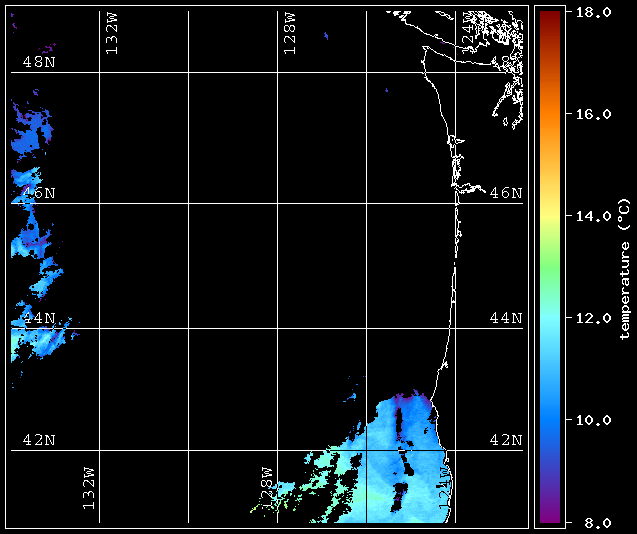The width and height of the screenshot is (637, 534).
Task: Click the 44N label on the left side
Action: (x=39, y=318)
